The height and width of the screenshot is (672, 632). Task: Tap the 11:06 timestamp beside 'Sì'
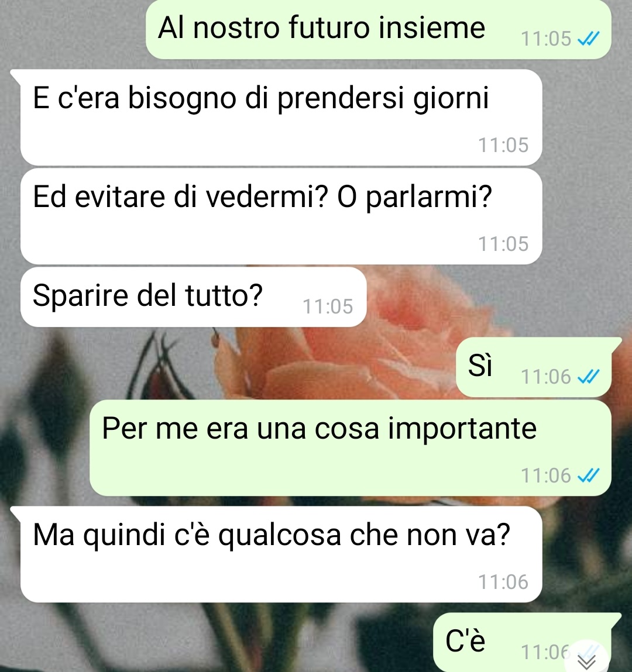pos(546,377)
